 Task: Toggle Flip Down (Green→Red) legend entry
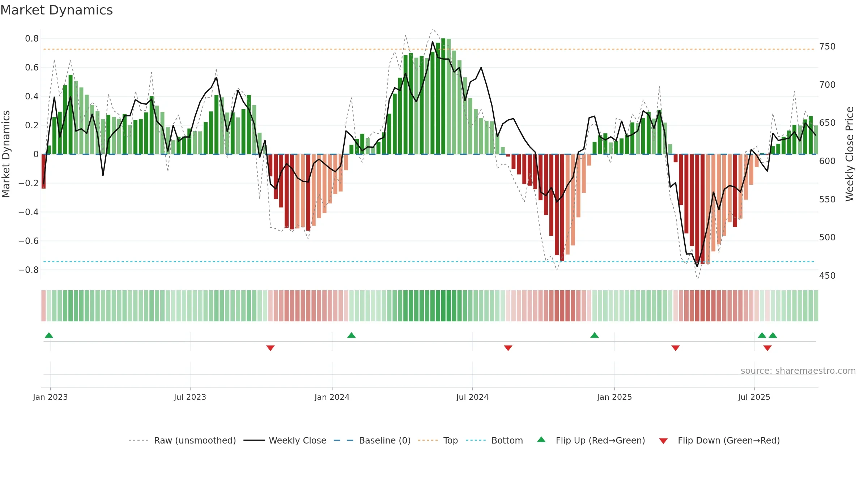(719, 440)
